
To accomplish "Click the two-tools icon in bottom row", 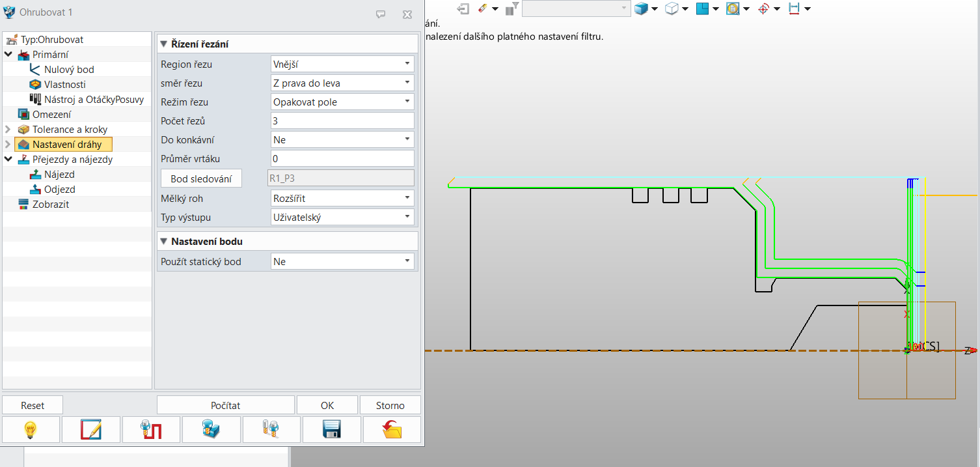I will coord(271,430).
